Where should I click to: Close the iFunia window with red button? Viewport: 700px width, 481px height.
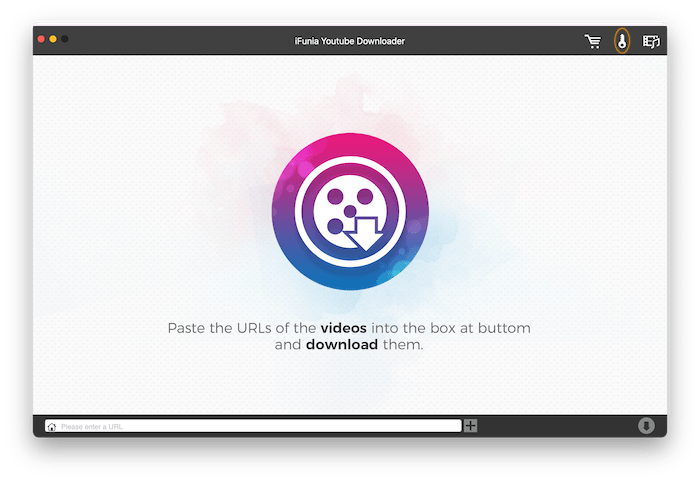(42, 39)
